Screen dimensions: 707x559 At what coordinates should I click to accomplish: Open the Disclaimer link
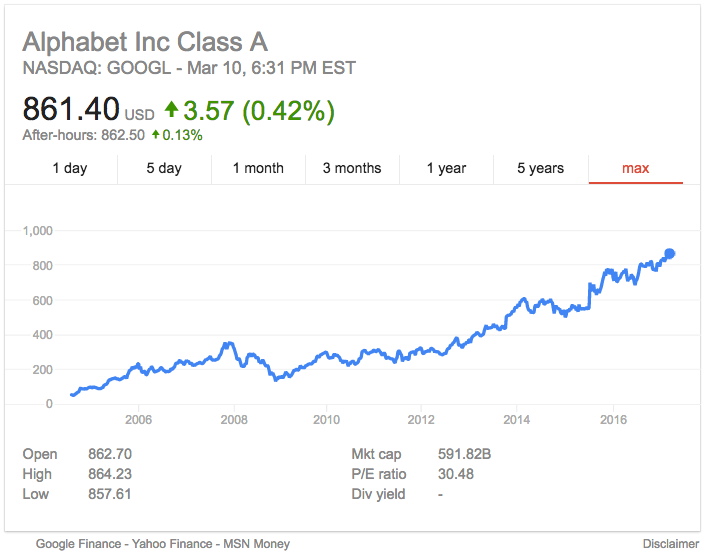click(x=671, y=544)
